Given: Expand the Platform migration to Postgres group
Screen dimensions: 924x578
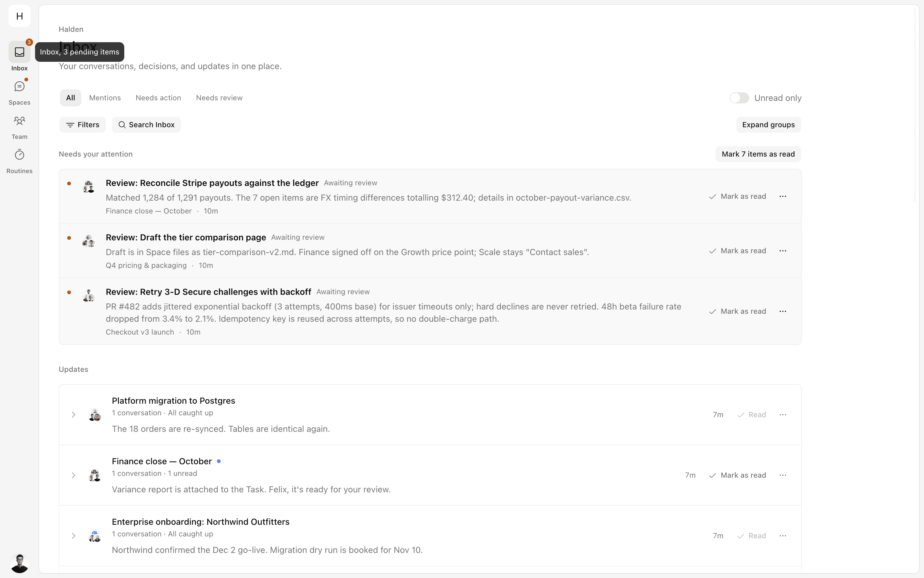Looking at the screenshot, I should pyautogui.click(x=73, y=415).
